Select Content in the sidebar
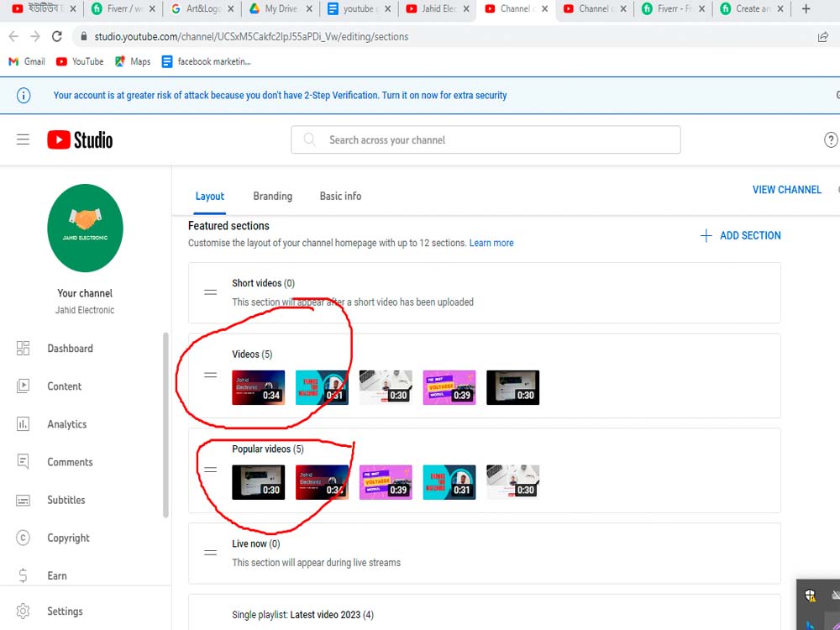 click(63, 386)
